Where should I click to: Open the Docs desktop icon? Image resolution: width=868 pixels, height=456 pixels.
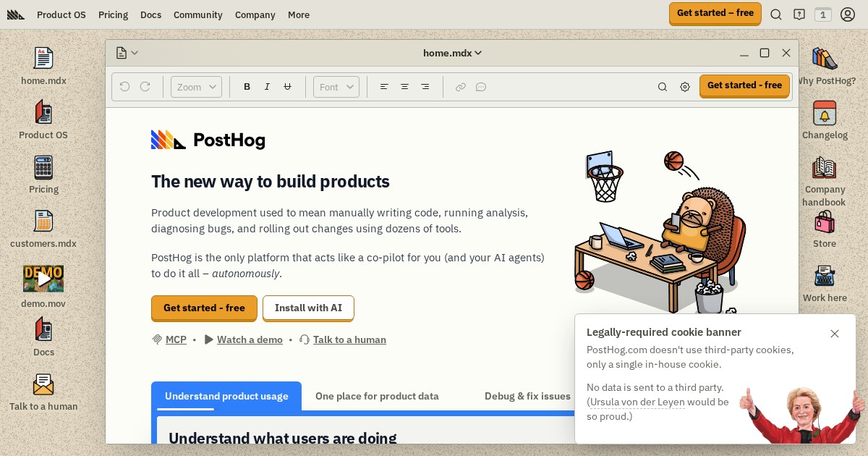click(x=43, y=337)
